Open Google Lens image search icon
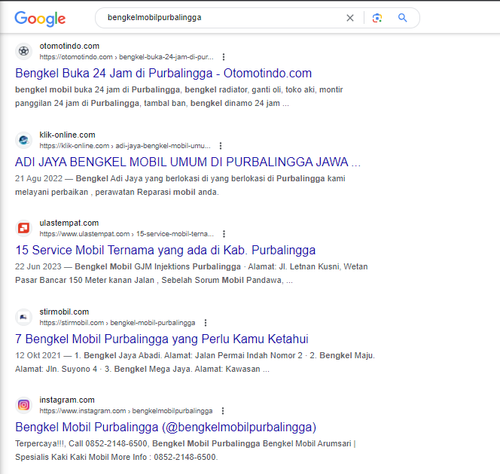 [377, 18]
